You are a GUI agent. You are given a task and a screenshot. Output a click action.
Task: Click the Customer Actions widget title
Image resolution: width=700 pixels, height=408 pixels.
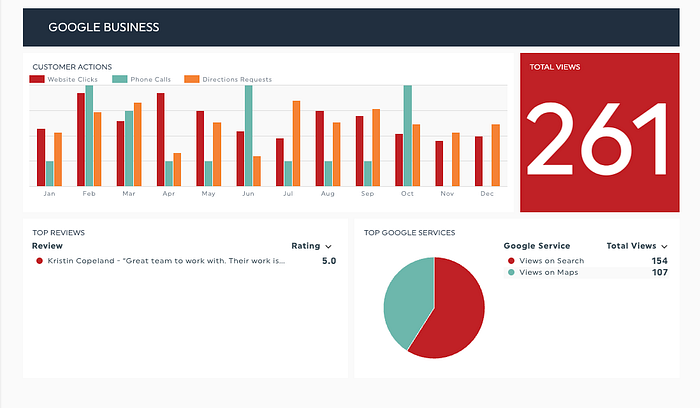(72, 67)
